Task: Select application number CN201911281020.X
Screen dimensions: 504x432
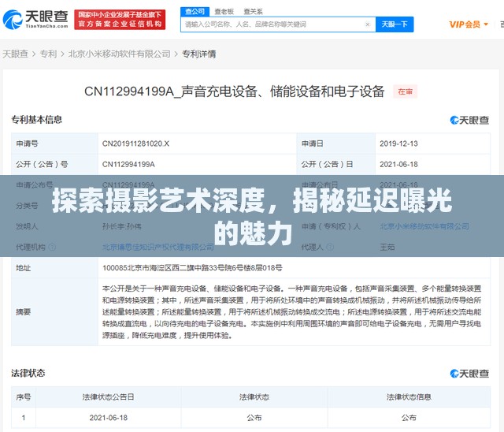Action: pyautogui.click(x=135, y=143)
